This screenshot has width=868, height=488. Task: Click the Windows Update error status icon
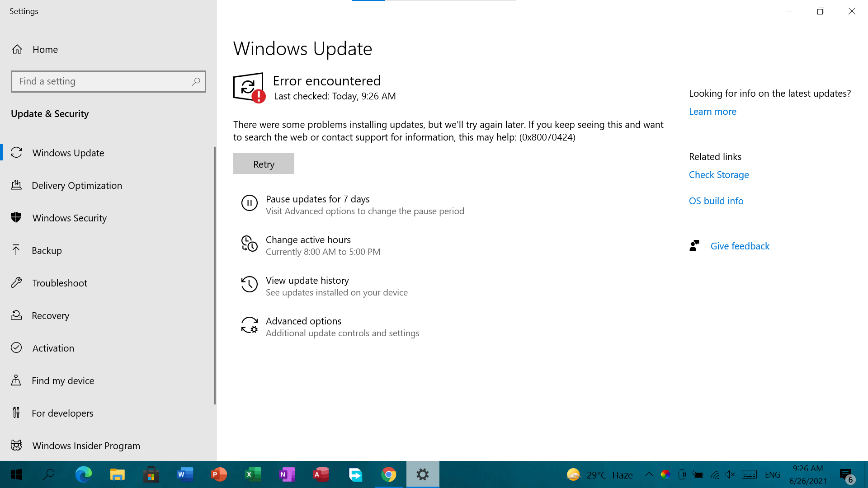coord(249,88)
